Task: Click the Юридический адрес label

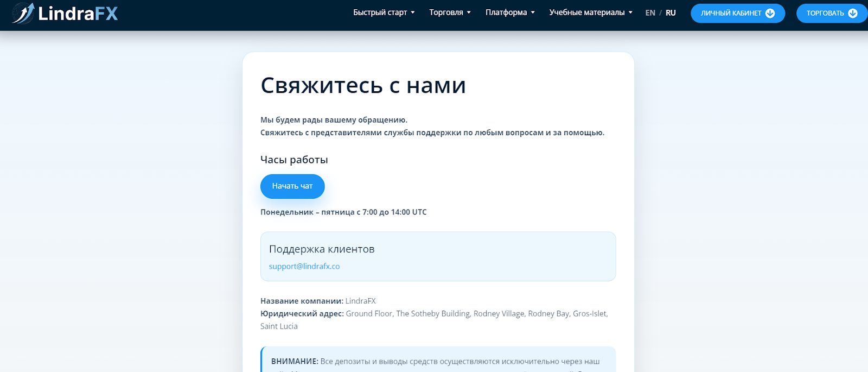Action: pos(302,313)
